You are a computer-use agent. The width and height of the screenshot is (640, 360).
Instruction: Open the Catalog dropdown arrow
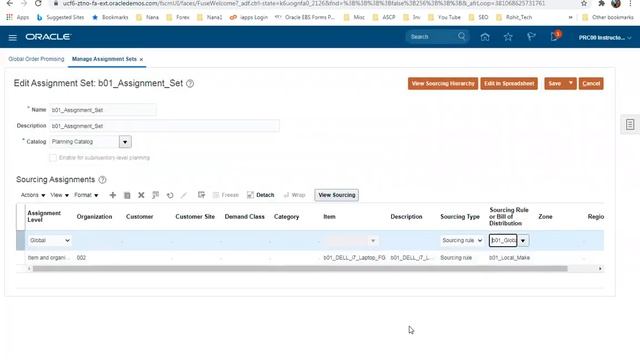tap(125, 142)
